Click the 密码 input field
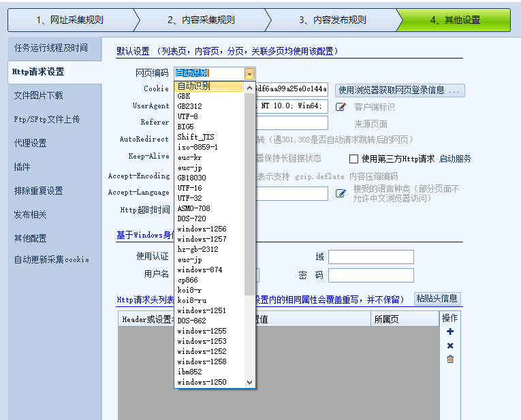 click(370, 275)
